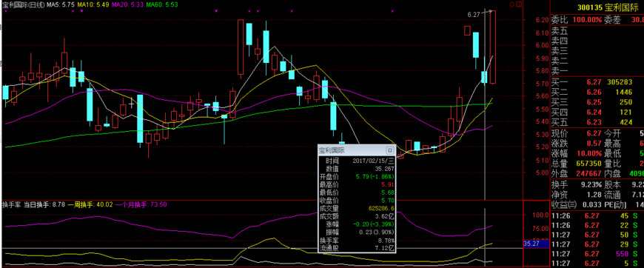Click the purple marker at chart top-left
Image resolution: width=644 pixels, height=268 pixels.
(6, 11)
